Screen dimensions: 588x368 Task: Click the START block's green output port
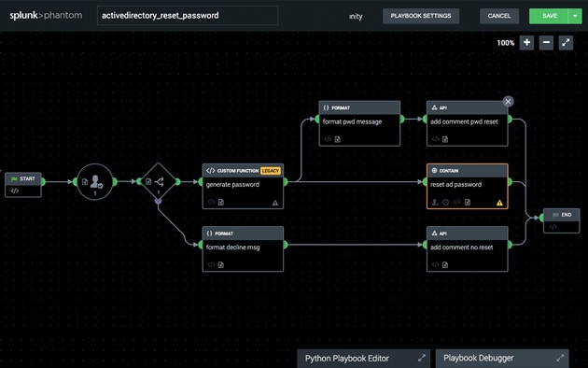pyautogui.click(x=43, y=182)
